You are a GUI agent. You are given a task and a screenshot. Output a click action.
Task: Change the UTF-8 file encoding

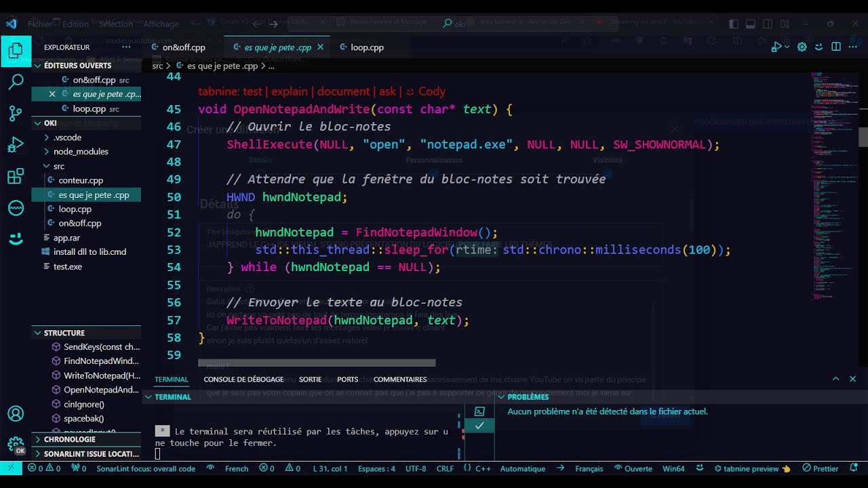416,468
